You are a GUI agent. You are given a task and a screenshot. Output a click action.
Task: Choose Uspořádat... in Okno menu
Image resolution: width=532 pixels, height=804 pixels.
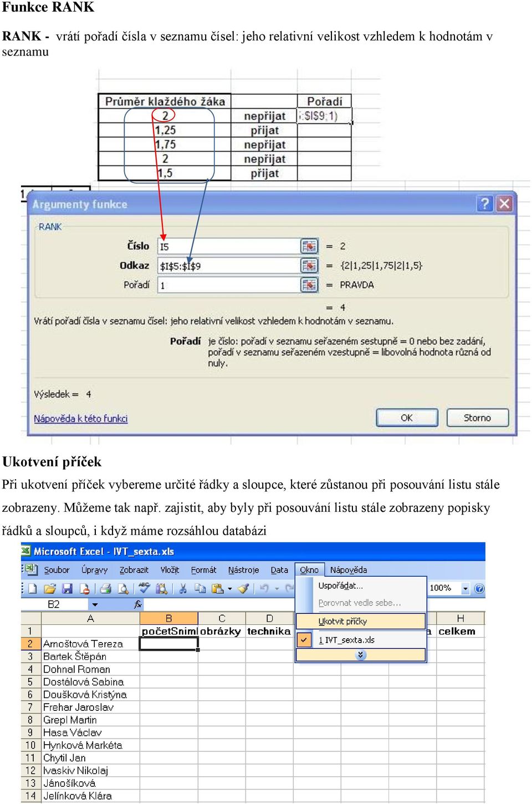[x=361, y=586]
